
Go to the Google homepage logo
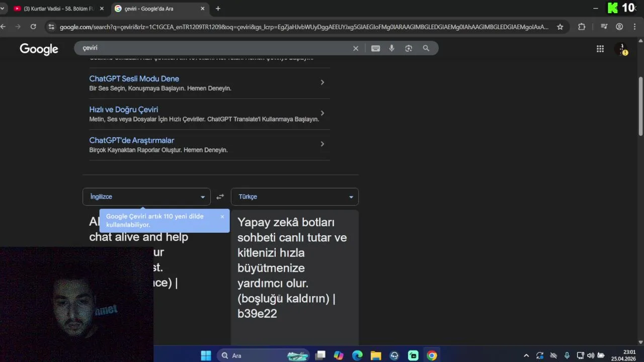coord(39,49)
